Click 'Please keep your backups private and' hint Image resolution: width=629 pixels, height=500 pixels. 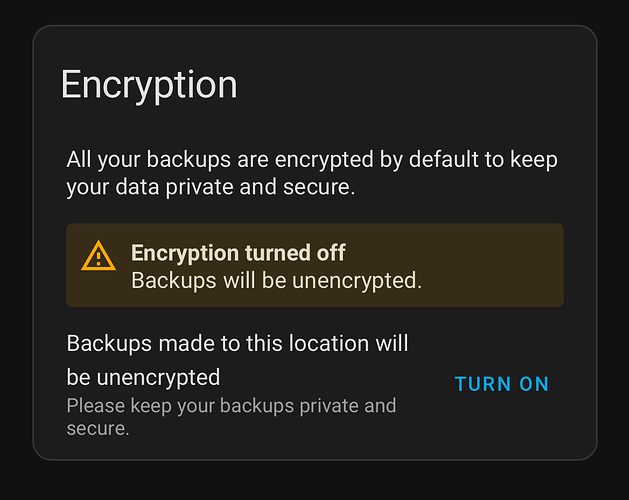[x=231, y=406]
